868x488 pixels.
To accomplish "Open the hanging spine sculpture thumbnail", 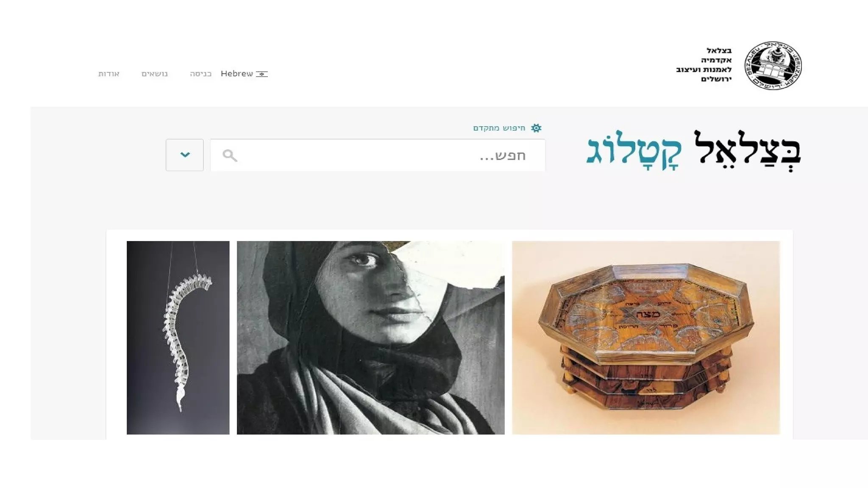I will point(178,338).
